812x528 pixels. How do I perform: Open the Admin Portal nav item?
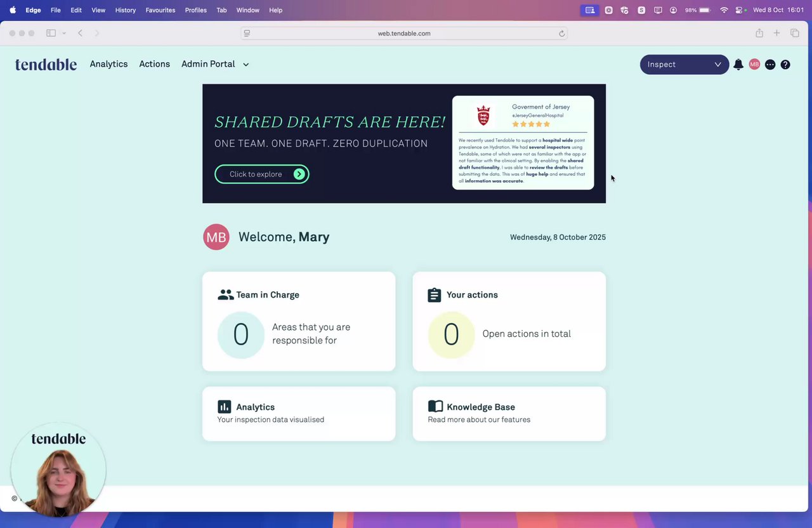point(208,64)
